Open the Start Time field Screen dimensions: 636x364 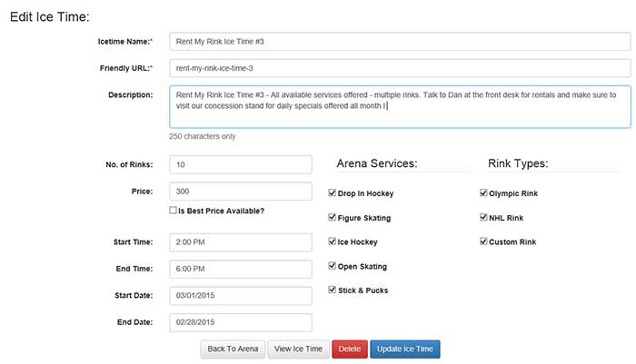click(241, 243)
